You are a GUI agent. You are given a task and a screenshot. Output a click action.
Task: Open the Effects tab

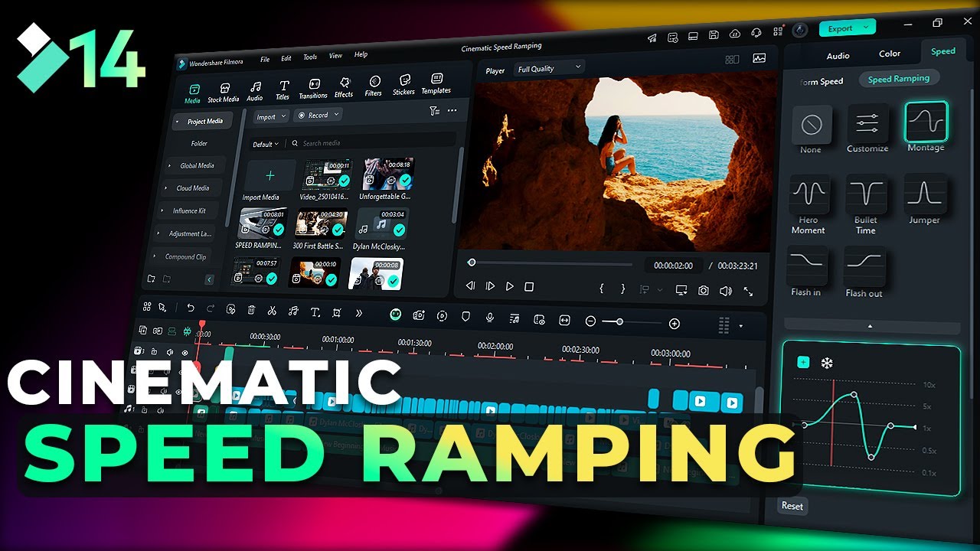point(344,87)
